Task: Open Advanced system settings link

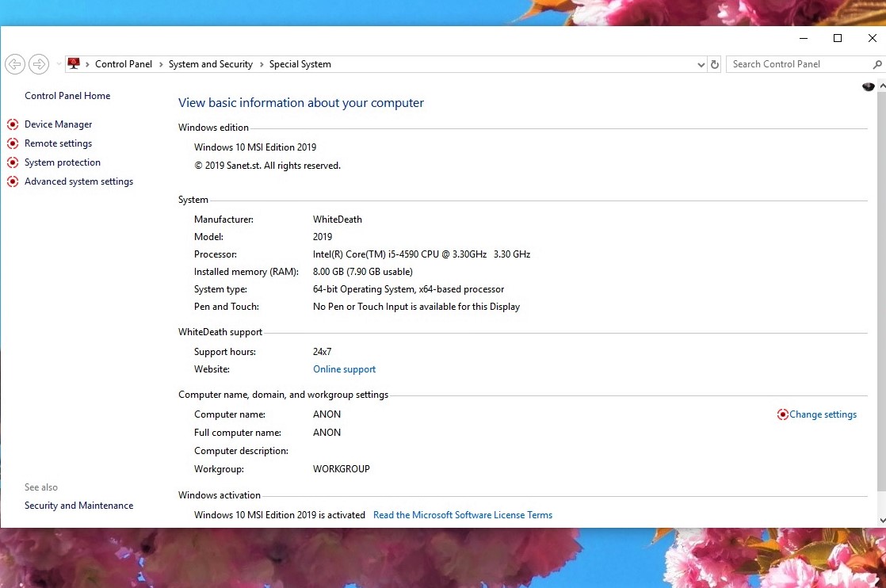Action: pyautogui.click(x=78, y=181)
